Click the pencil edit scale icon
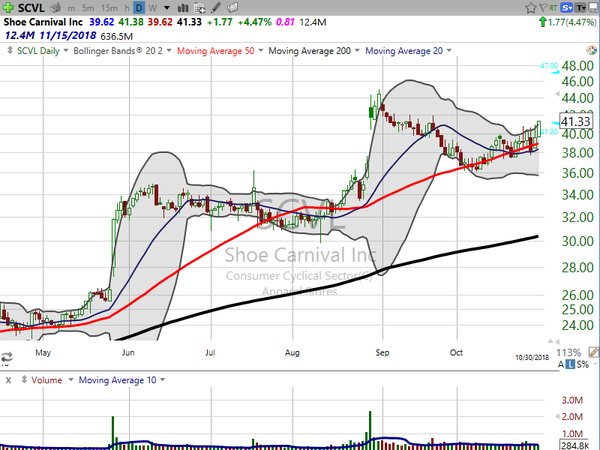The image size is (600, 450). [x=593, y=352]
